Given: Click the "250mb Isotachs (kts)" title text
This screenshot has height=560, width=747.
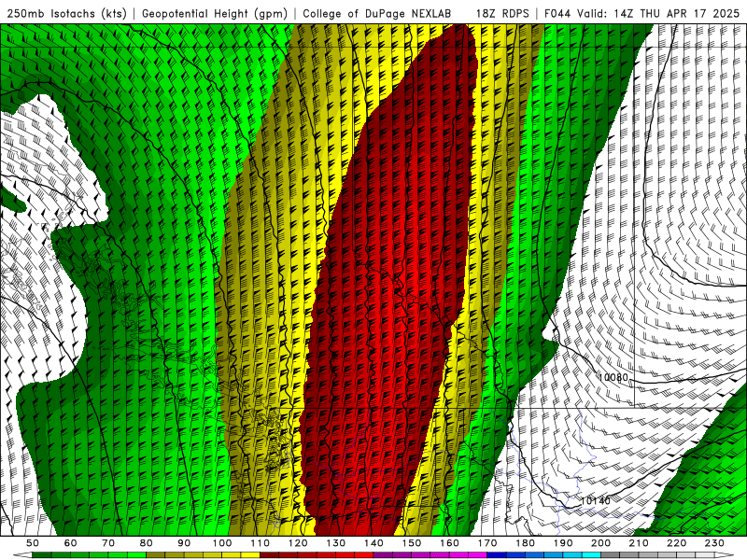Looking at the screenshot, I should (66, 13).
